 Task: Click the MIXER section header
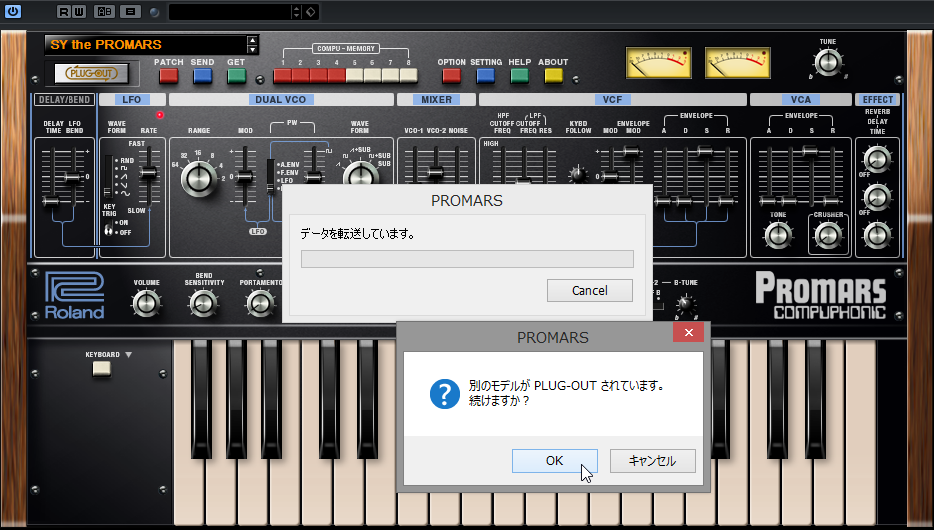pos(437,99)
